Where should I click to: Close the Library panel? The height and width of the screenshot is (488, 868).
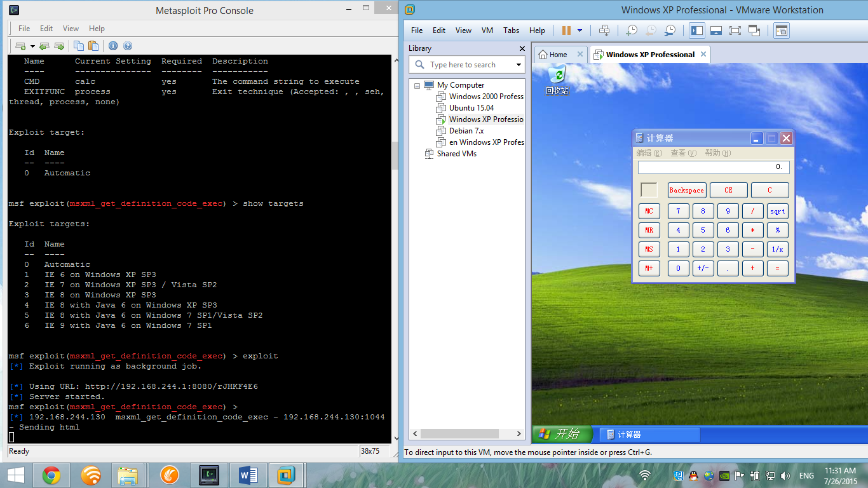coord(522,48)
